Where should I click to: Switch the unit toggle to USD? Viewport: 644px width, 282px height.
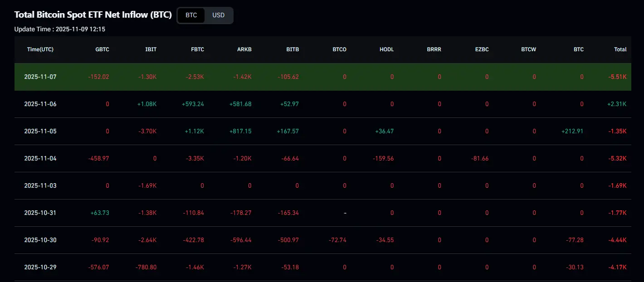point(218,15)
